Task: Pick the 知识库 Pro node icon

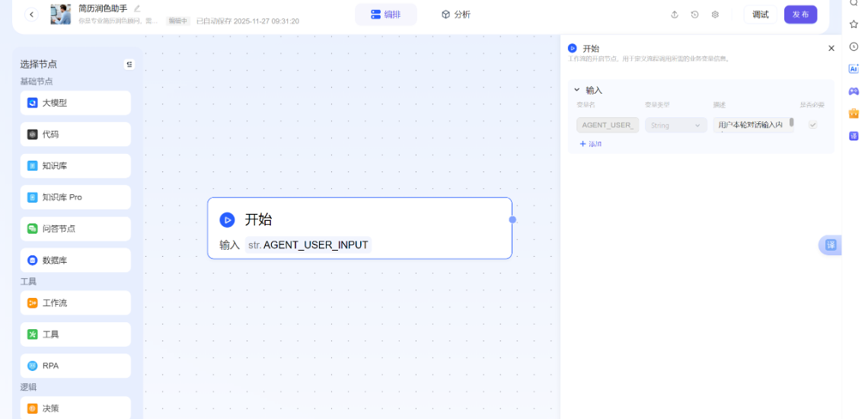Action: coord(33,197)
